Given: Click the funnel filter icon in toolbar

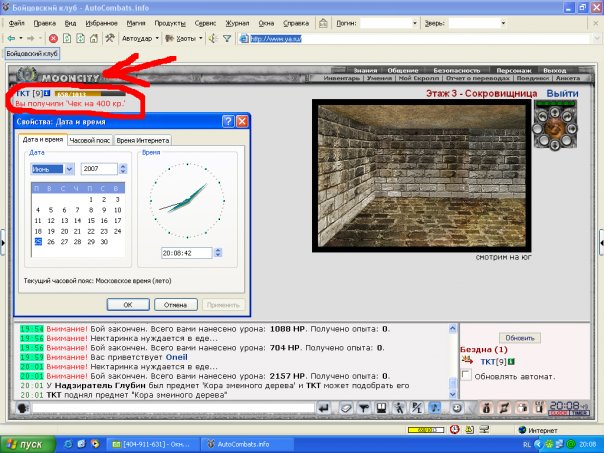Looking at the screenshot, I should pyautogui.click(x=227, y=38).
